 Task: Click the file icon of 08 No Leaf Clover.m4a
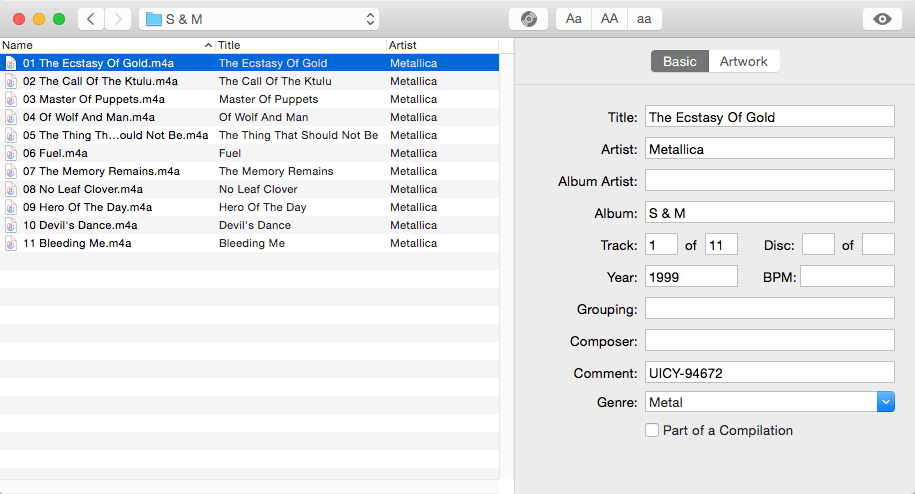pos(11,189)
